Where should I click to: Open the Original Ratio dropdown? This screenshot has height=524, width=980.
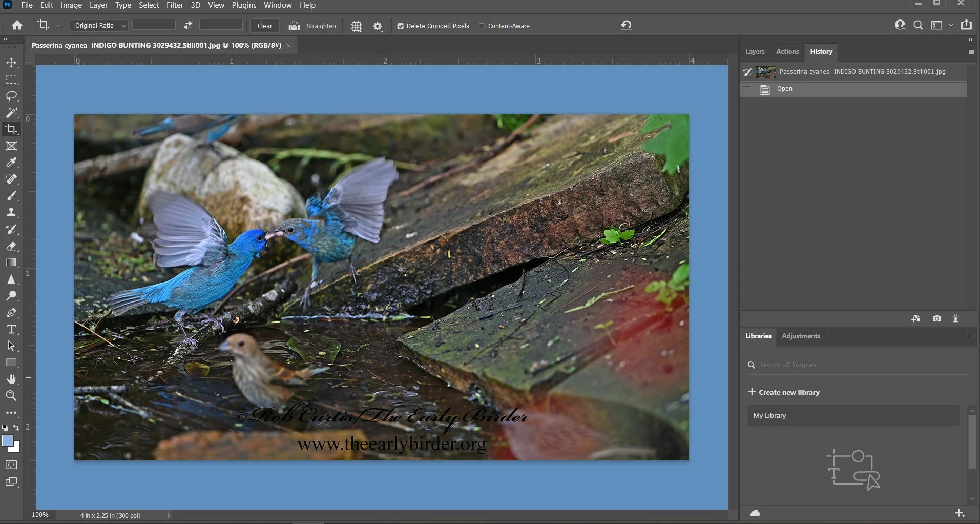tap(99, 26)
